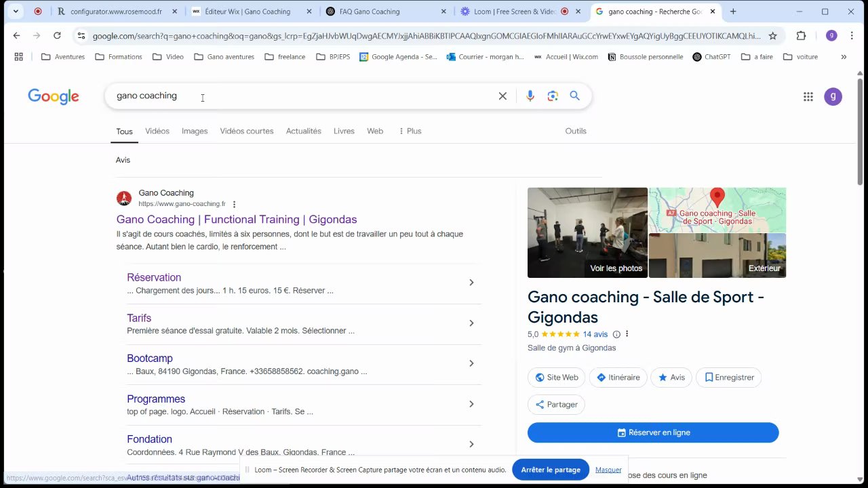
Task: Open Voir les photos thumbnail
Action: [x=587, y=232]
